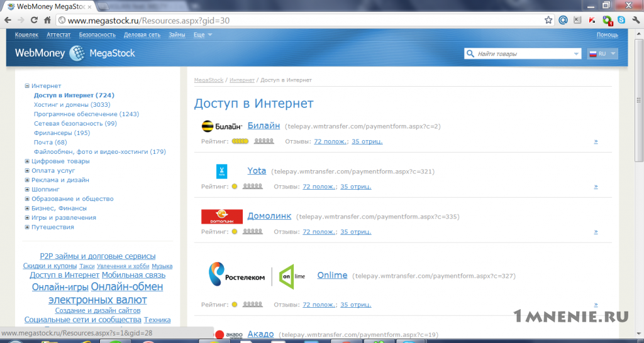Image resolution: width=644 pixels, height=343 pixels.
Task: Click the Skype extension icon
Action: pos(621,19)
